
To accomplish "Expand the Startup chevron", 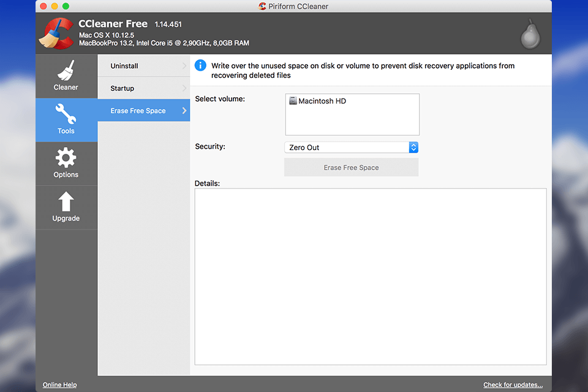I will 184,88.
